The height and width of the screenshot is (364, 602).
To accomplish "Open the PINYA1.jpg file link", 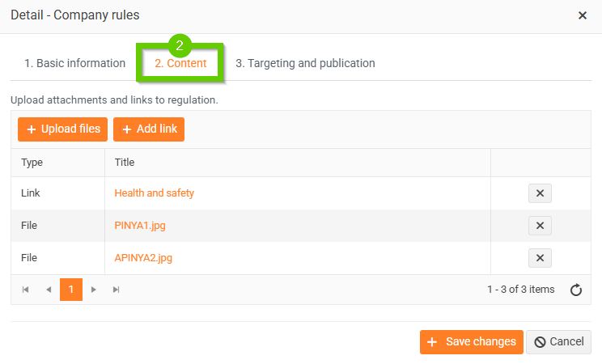I will point(140,226).
